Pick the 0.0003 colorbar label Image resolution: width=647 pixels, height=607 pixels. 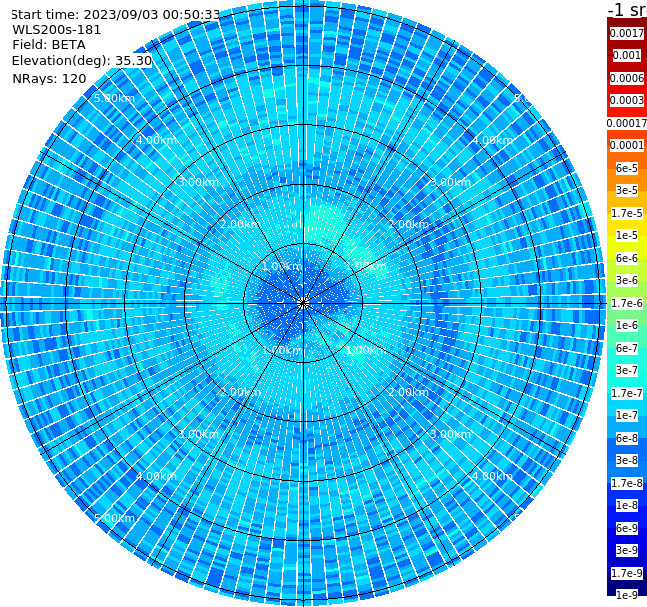coord(627,100)
